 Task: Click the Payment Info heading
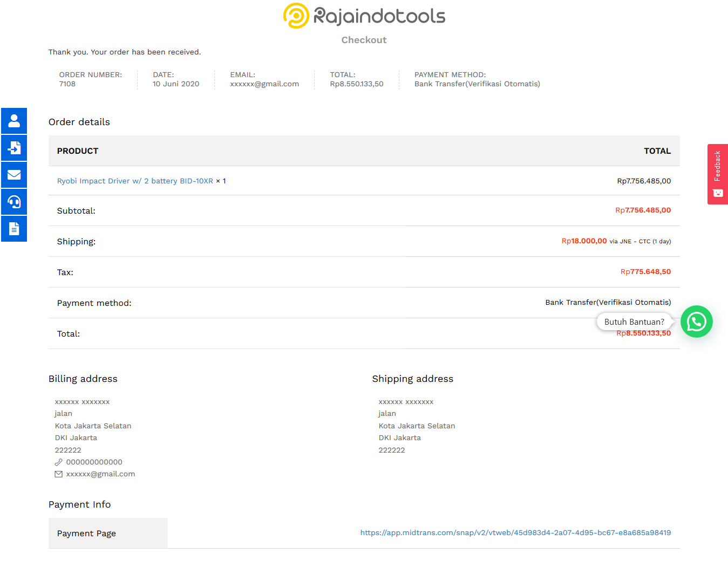tap(80, 504)
